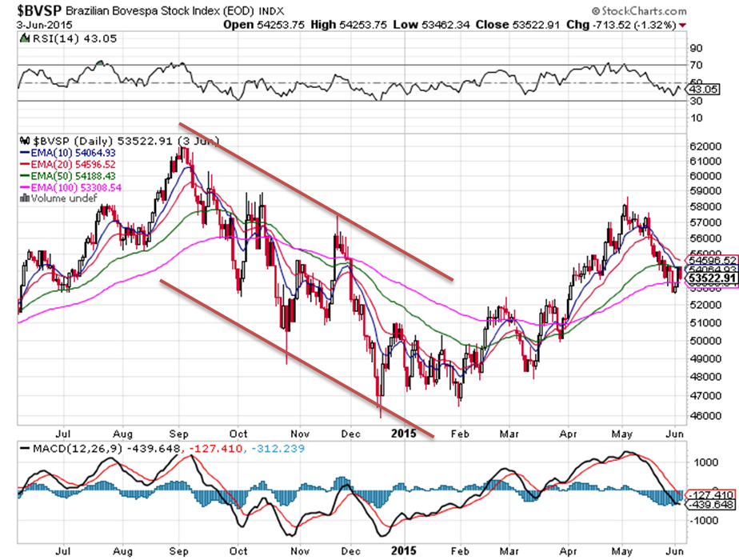The height and width of the screenshot is (560, 739).
Task: Click the Sep label on the price chart axis
Action: [x=178, y=432]
